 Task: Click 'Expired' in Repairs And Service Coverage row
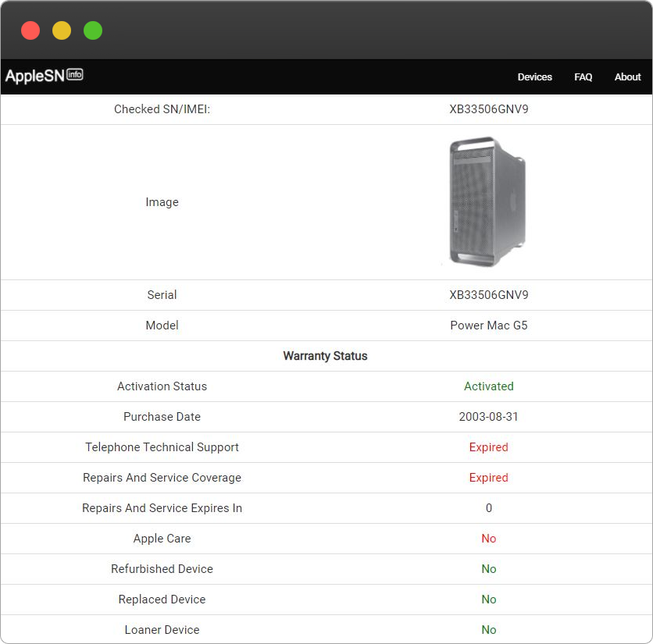488,478
